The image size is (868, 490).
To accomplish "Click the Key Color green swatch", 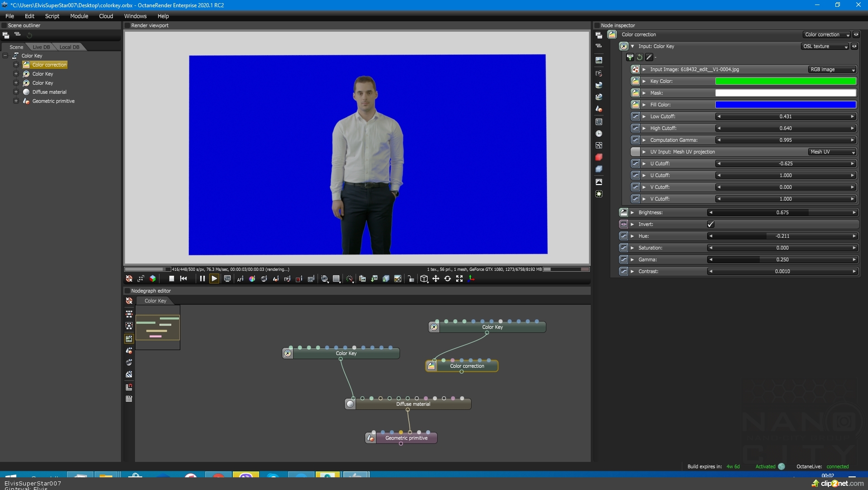I will click(786, 81).
